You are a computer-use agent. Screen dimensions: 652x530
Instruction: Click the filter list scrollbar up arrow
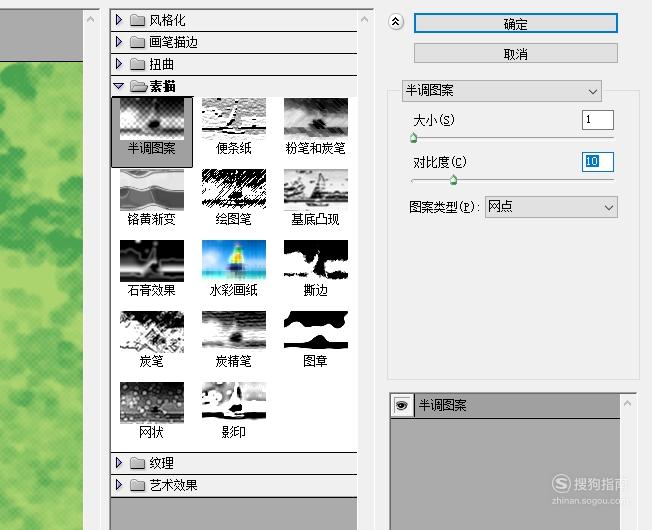click(364, 20)
